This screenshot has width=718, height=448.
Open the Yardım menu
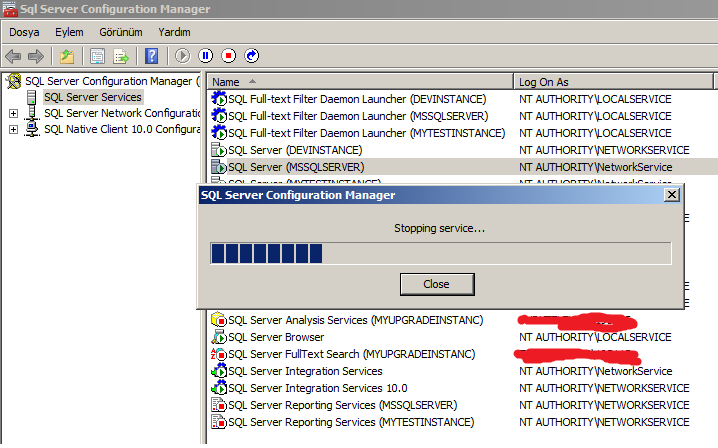tap(174, 32)
